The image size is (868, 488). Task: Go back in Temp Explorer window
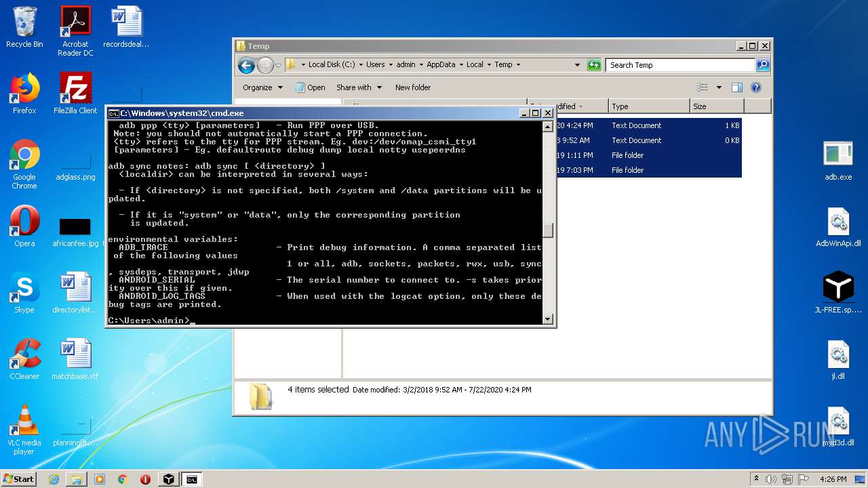246,65
